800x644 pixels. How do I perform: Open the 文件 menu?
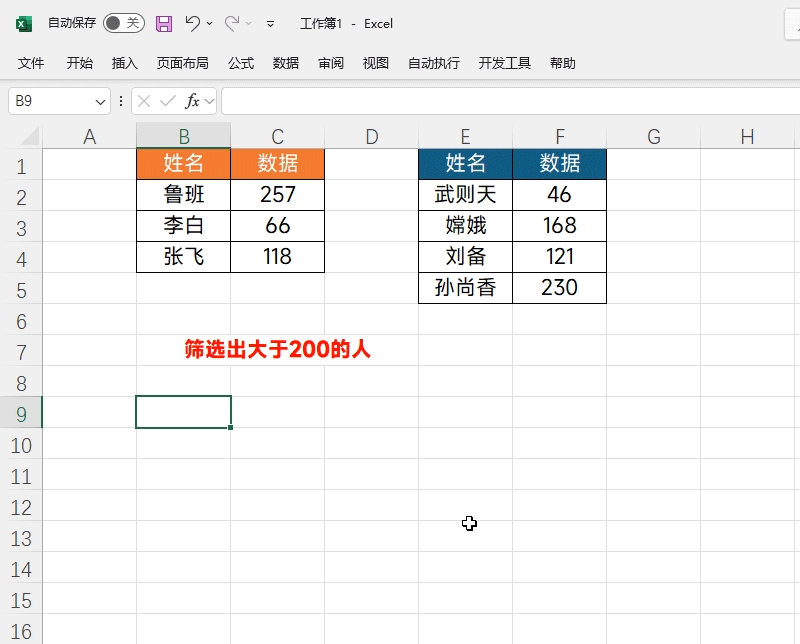[x=31, y=63]
